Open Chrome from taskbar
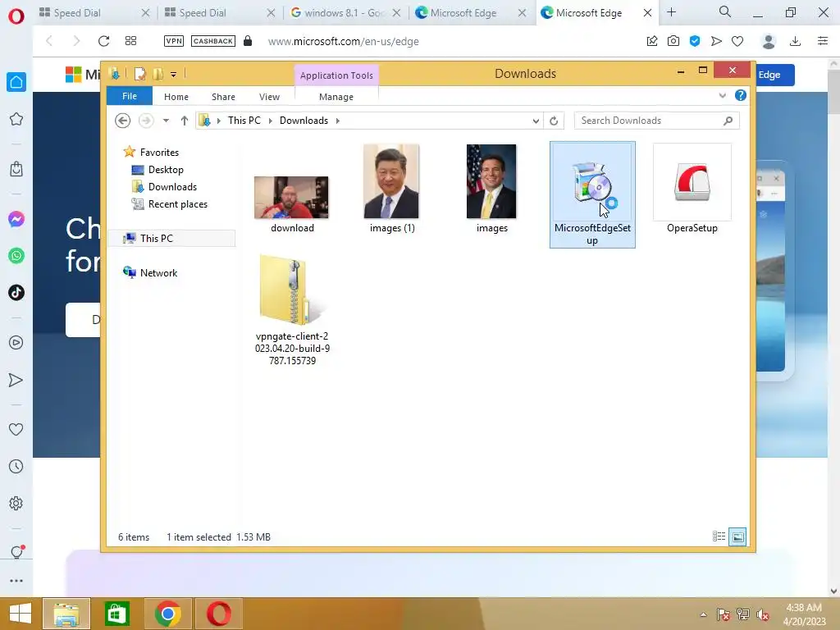 click(x=167, y=614)
